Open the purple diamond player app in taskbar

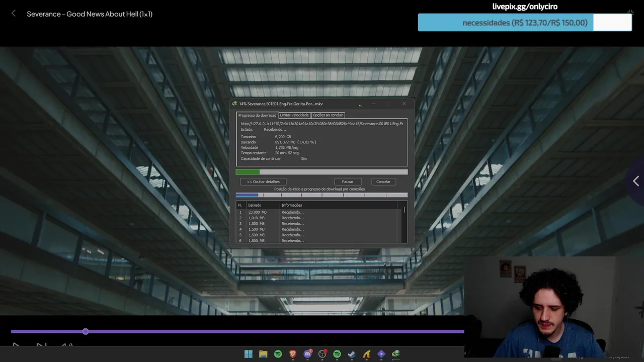381,354
